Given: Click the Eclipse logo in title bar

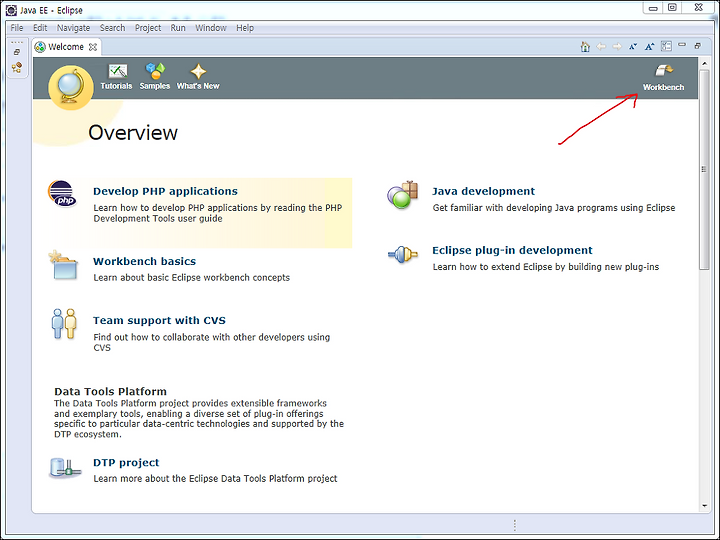Looking at the screenshot, I should (x=11, y=10).
